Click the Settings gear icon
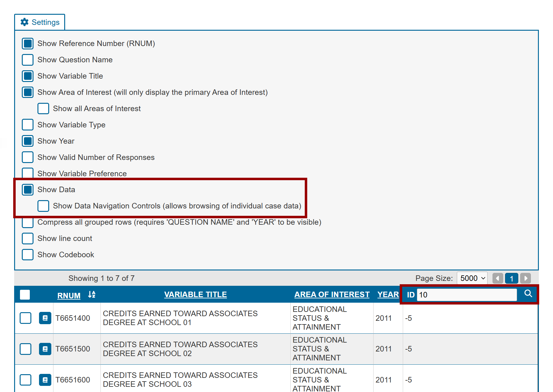This screenshot has height=392, width=553. (x=25, y=22)
